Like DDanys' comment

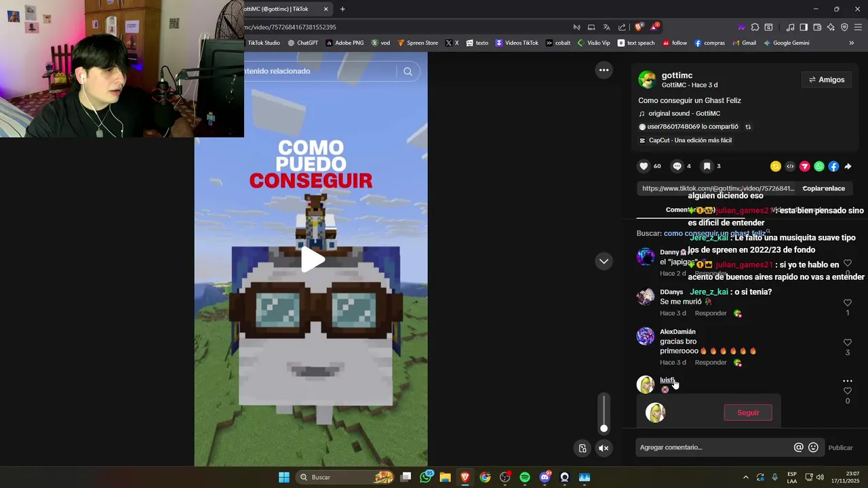847,303
